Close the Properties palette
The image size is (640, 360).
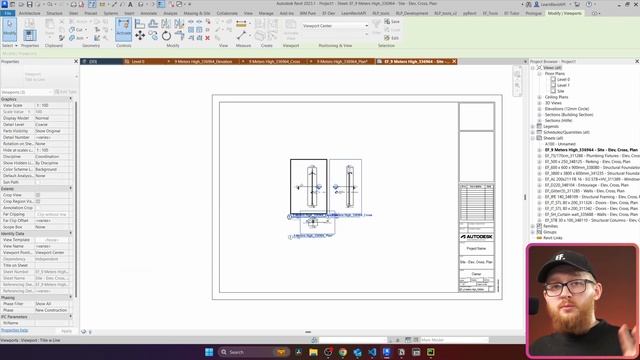tap(76, 62)
